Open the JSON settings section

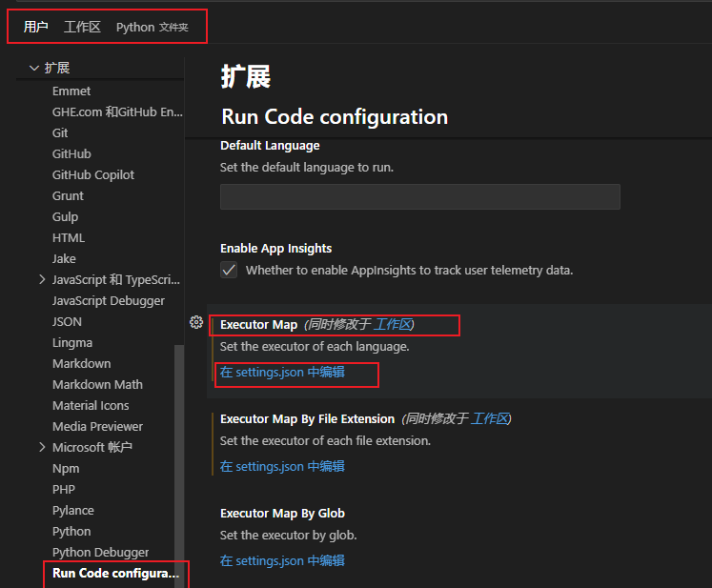[x=68, y=321]
